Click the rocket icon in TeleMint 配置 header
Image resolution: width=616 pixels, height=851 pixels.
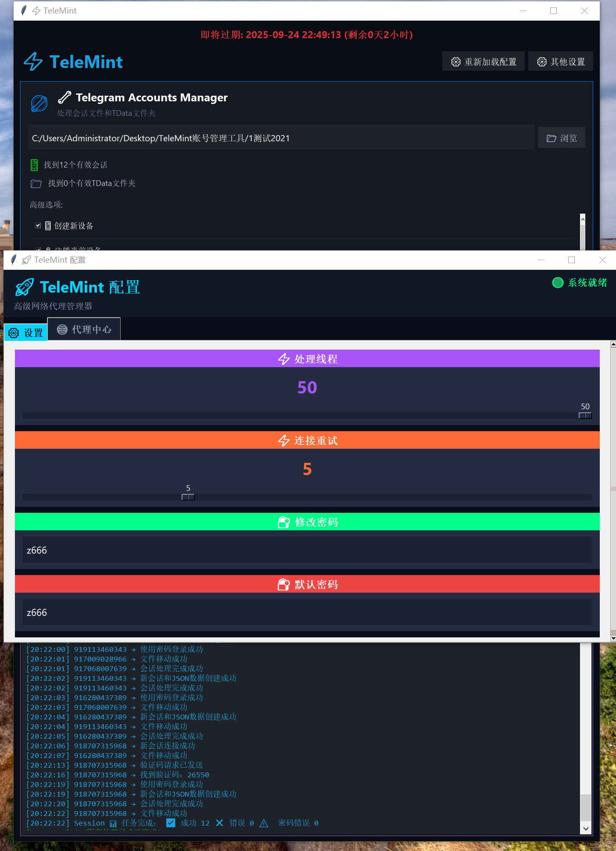click(25, 287)
